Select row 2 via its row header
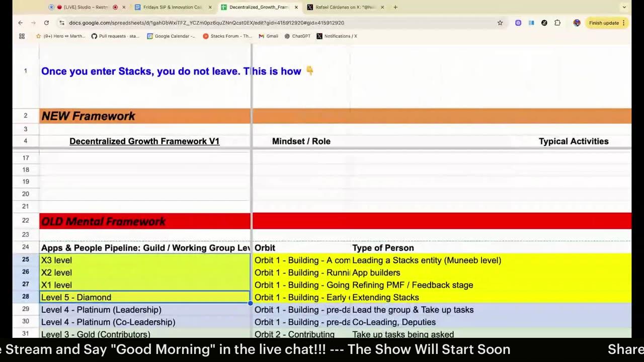The height and width of the screenshot is (362, 644). coord(26,116)
